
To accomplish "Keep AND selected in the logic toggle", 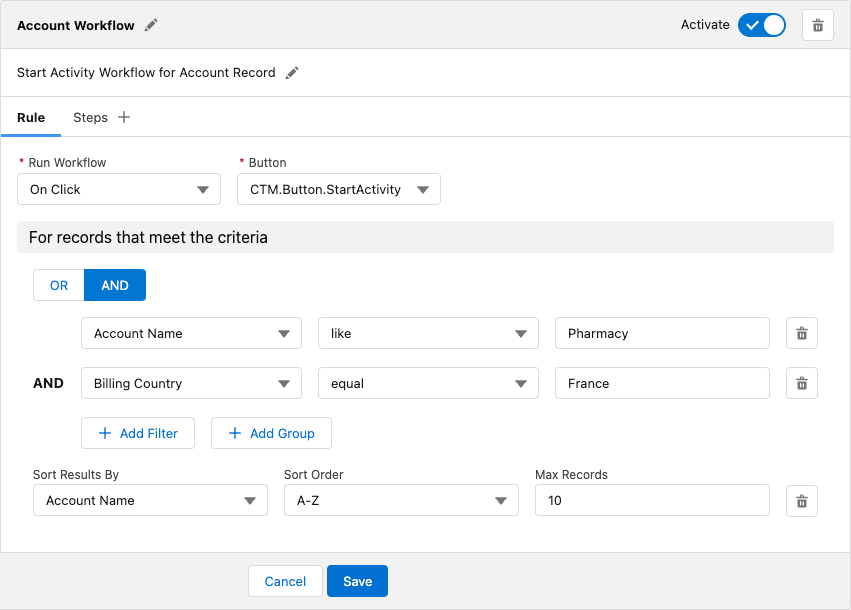I will tap(114, 285).
